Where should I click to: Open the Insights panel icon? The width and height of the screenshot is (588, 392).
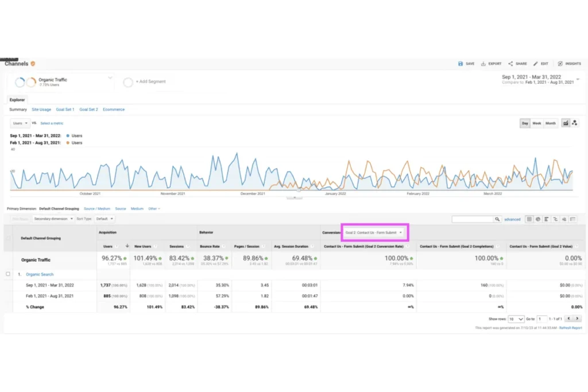point(560,64)
